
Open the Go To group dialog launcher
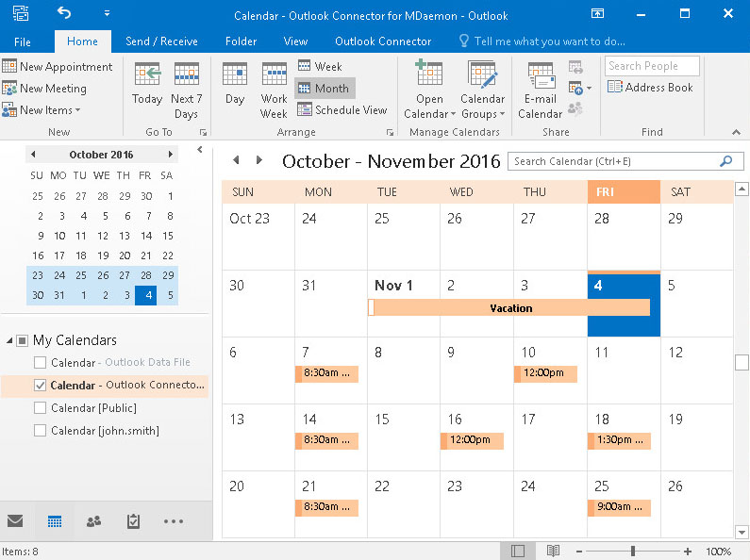(x=203, y=132)
